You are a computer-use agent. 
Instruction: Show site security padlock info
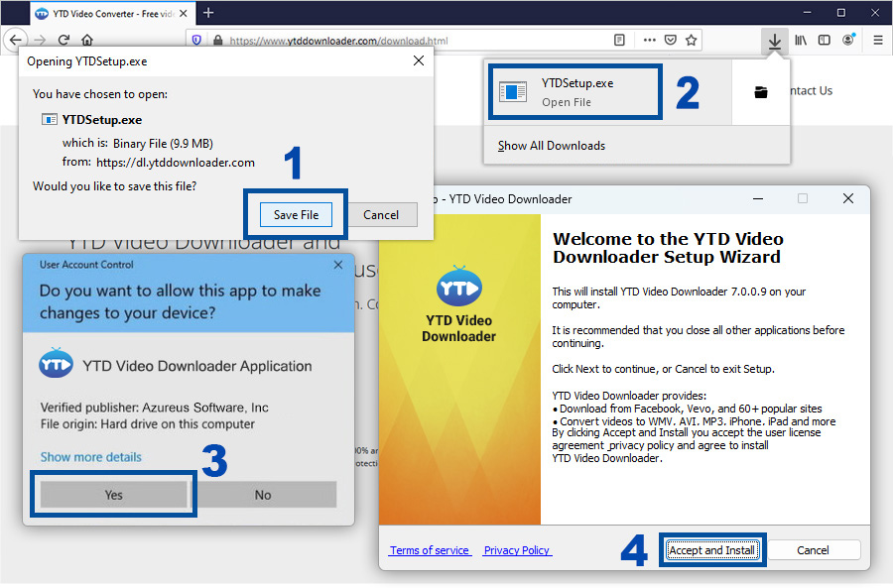coord(217,41)
